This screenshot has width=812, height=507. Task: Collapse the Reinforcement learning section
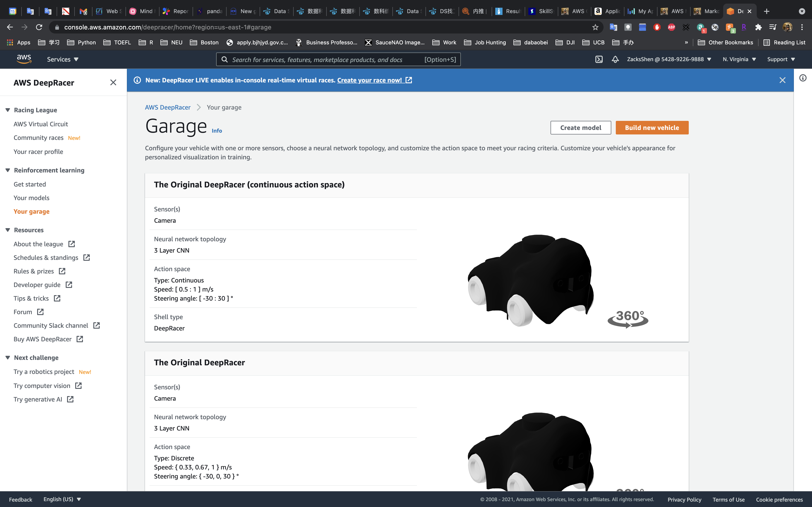tap(8, 170)
